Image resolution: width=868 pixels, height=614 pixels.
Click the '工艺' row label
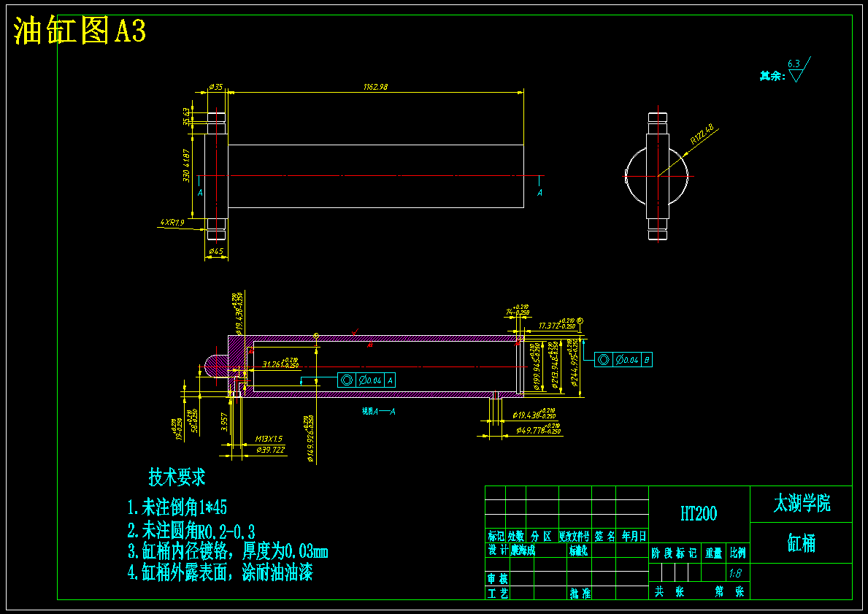[x=498, y=594]
